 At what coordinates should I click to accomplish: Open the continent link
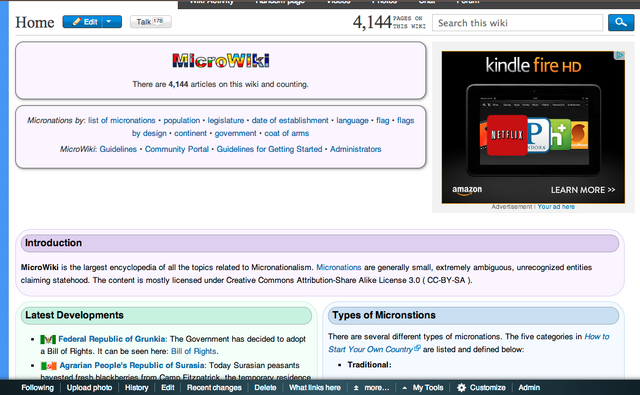(191, 133)
